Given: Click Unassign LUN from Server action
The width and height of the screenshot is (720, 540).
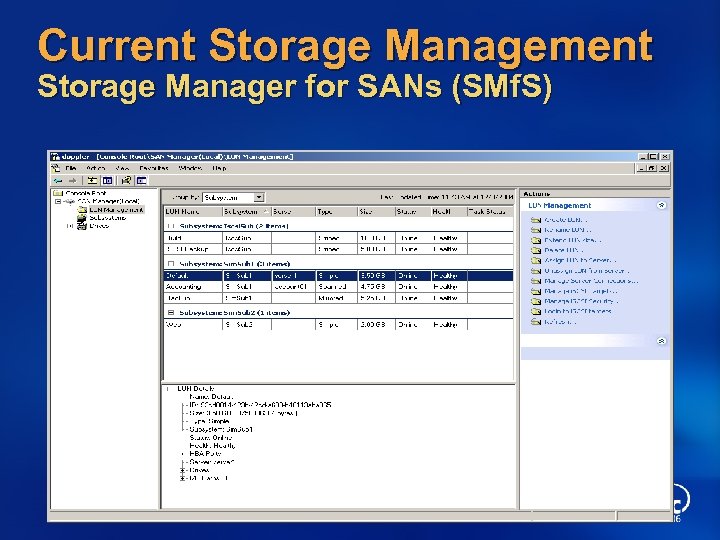Looking at the screenshot, I should coord(586,270).
